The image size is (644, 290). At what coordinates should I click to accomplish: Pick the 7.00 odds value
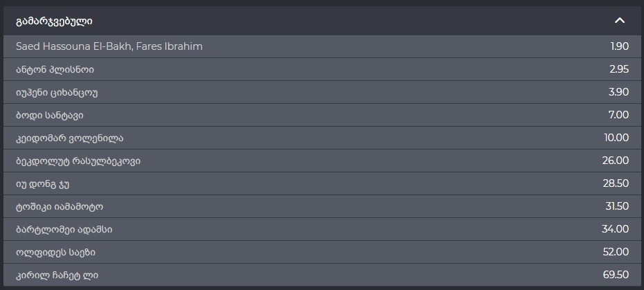[x=618, y=115]
